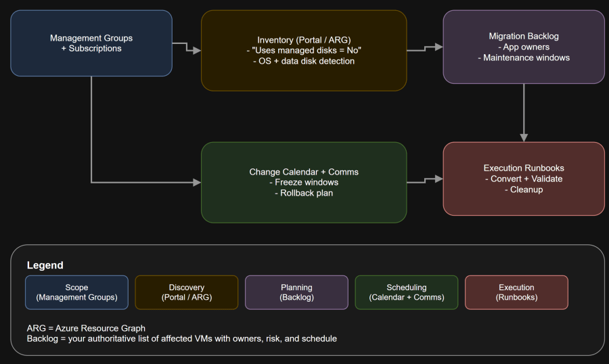The image size is (609, 364).
Task: Pick the Discovery (Portal / ARG) legend swatch
Action: 187,292
